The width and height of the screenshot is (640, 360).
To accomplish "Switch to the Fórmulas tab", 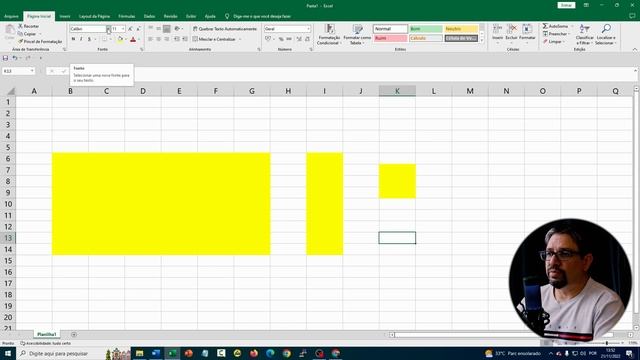I will [127, 16].
